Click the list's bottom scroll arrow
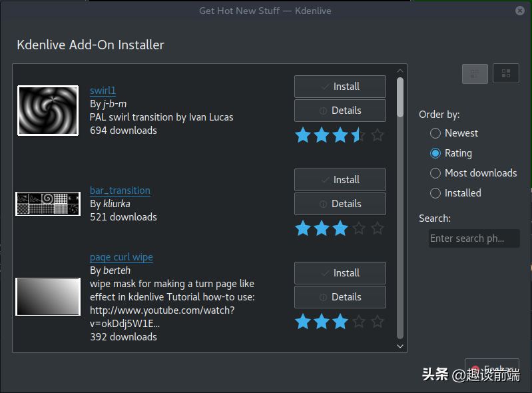This screenshot has width=532, height=393. [400, 346]
